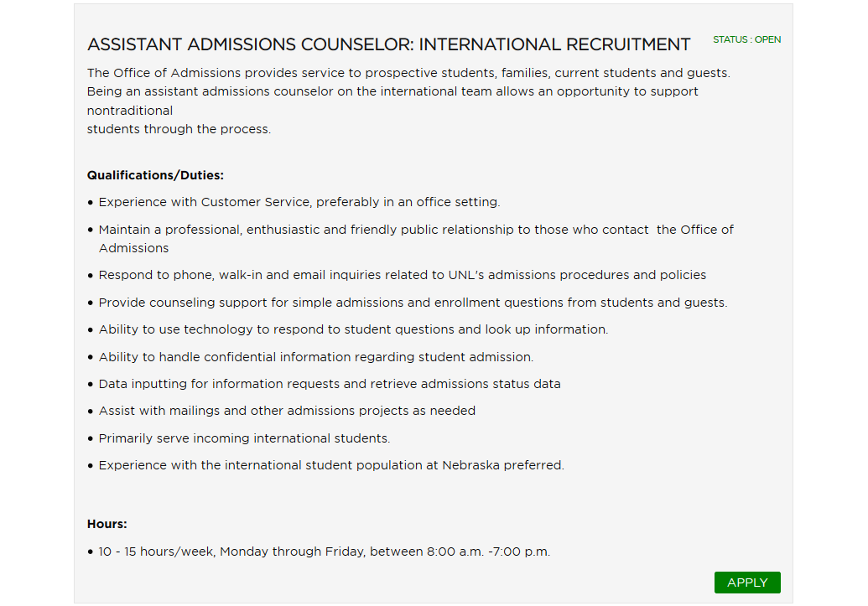Click the Hours heading

pyautogui.click(x=107, y=524)
